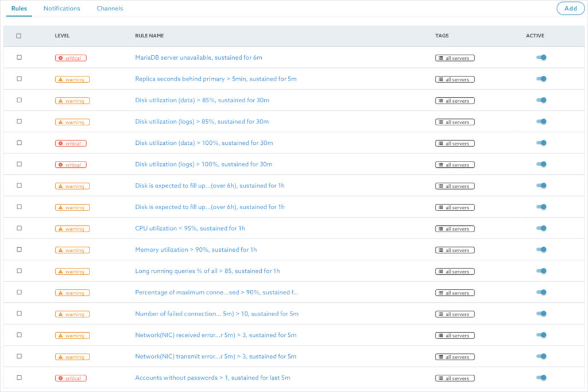Click 'all servers' tag on Long running queries row
The height and width of the screenshot is (392, 588).
tap(454, 271)
